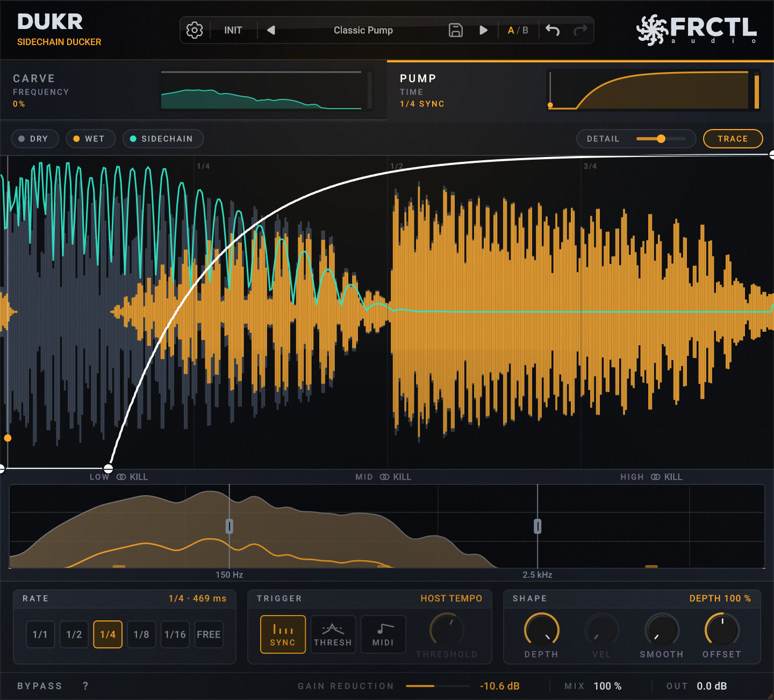
Task: Go to the next preset arrow
Action: pyautogui.click(x=483, y=30)
